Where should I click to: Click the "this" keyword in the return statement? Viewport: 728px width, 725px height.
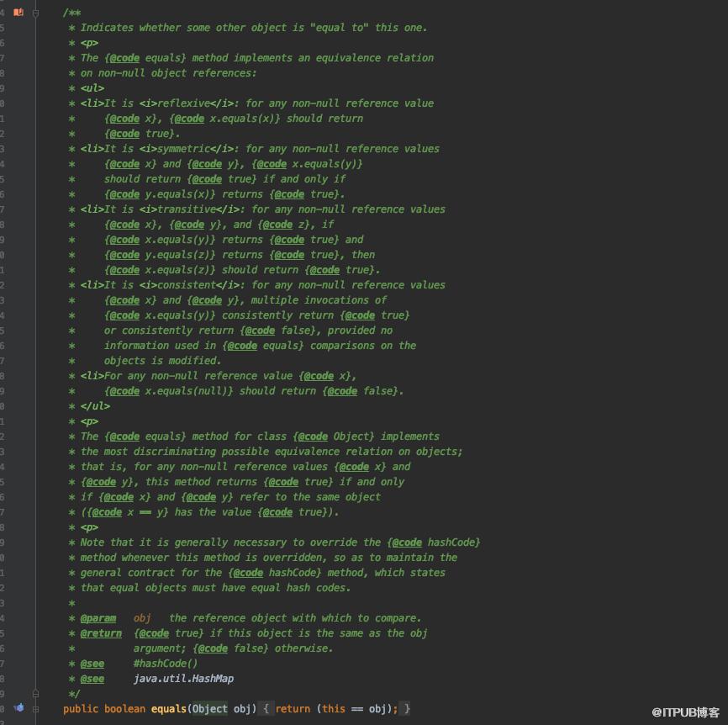[x=334, y=709]
